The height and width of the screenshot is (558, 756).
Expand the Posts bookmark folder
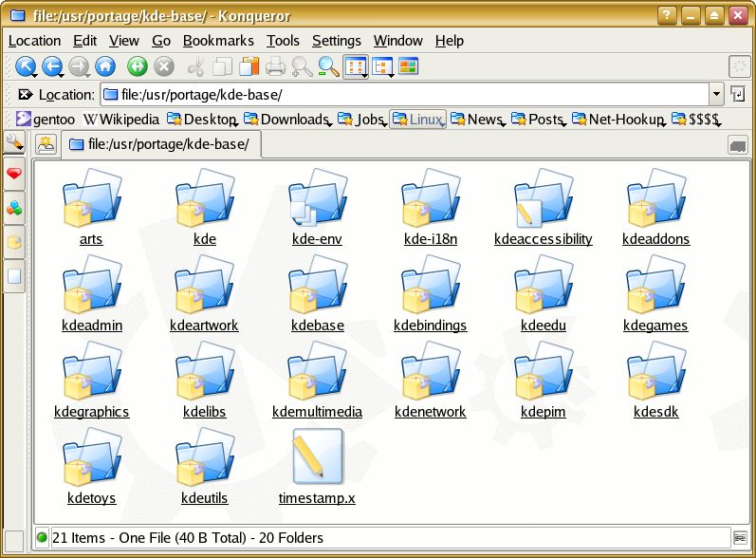pos(539,120)
